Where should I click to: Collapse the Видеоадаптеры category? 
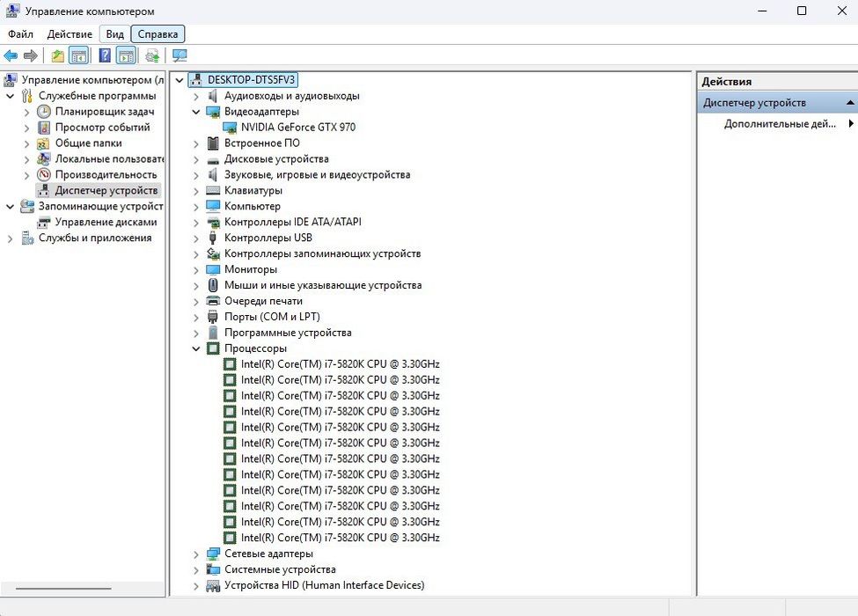(196, 112)
